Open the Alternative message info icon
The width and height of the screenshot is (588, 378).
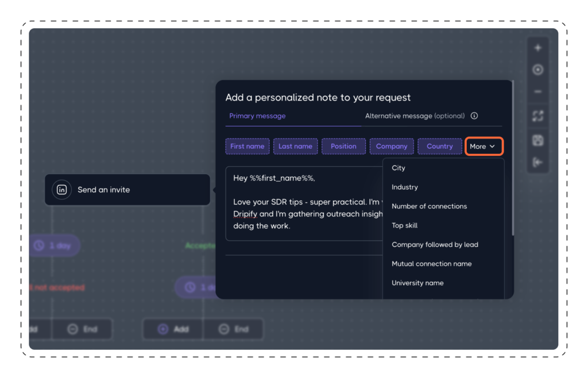click(474, 115)
